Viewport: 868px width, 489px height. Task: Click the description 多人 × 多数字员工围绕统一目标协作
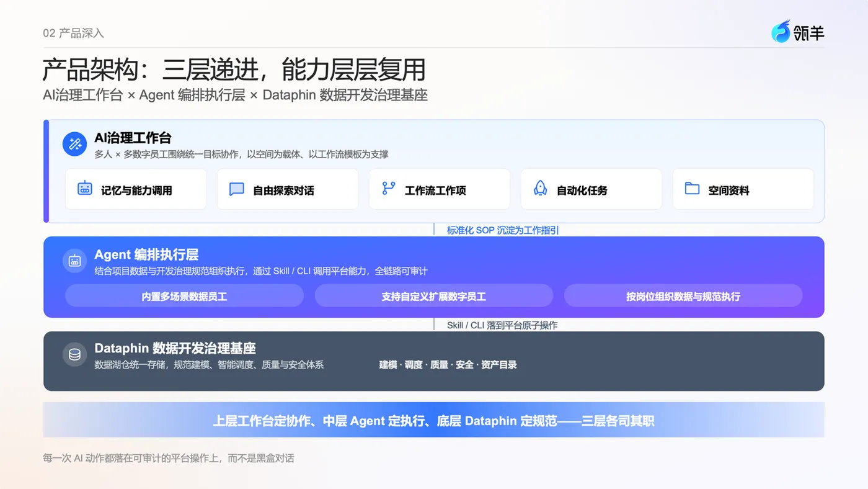click(241, 154)
